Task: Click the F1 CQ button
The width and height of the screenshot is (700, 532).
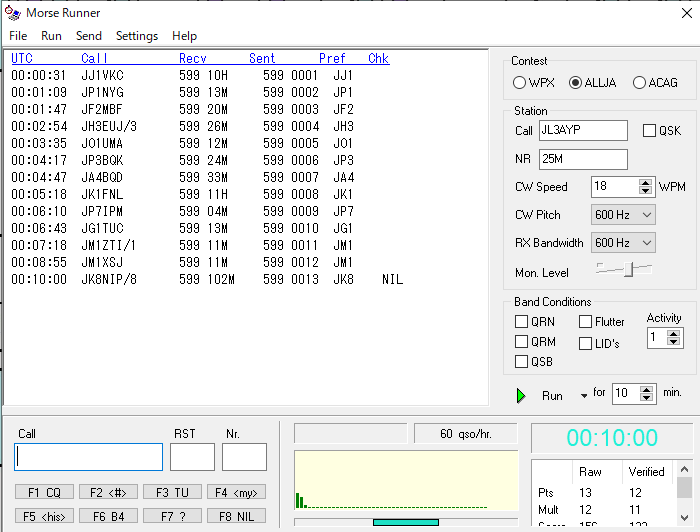Action: (44, 492)
